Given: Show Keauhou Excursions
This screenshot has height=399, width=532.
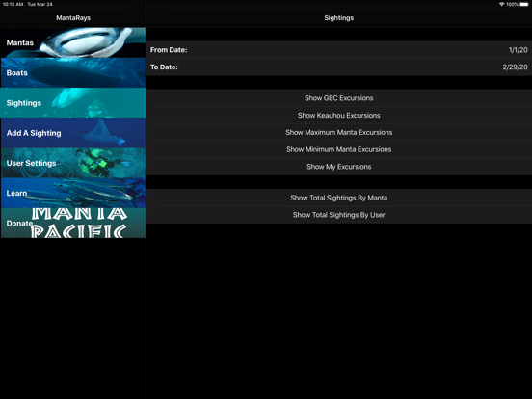Looking at the screenshot, I should [339, 115].
